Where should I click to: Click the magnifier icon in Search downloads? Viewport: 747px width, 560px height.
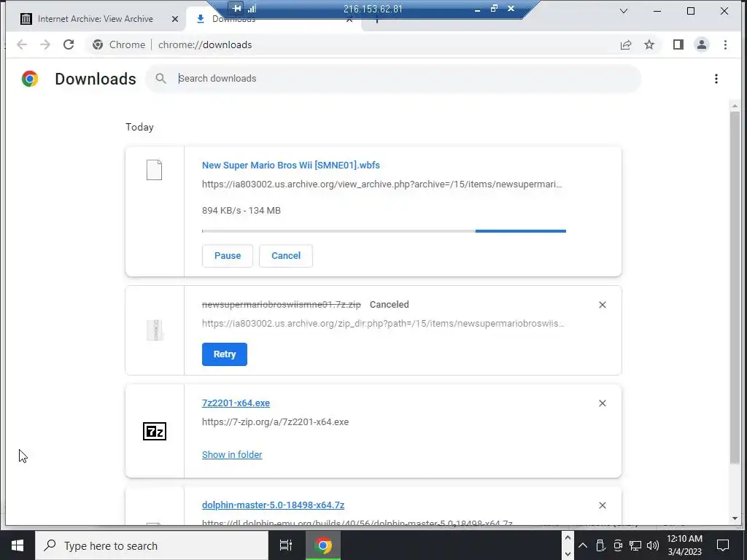160,78
